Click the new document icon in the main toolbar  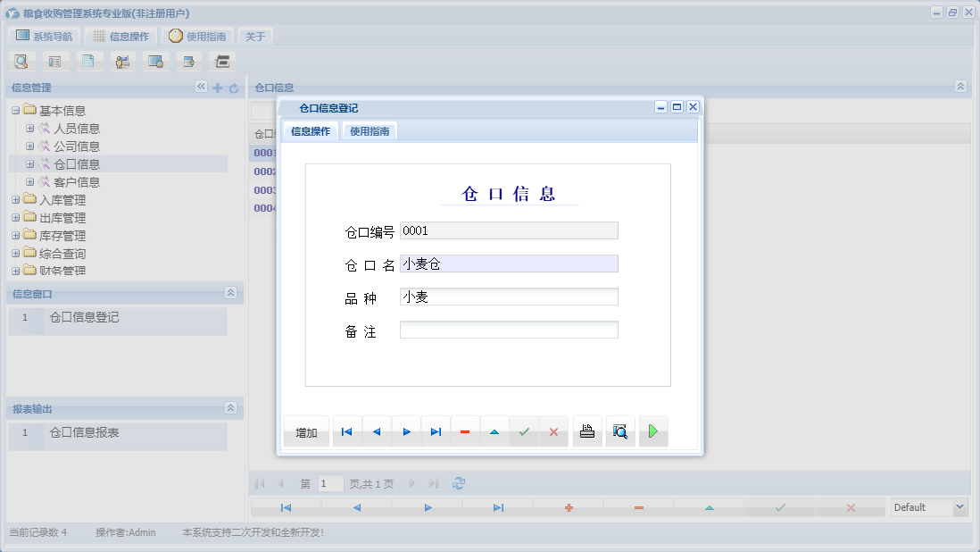coord(88,61)
